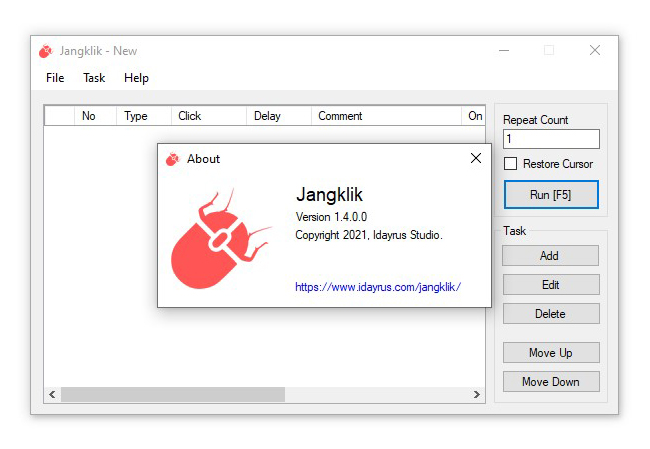This screenshot has height=449, width=650.
Task: Click the Delay column header
Action: point(279,116)
